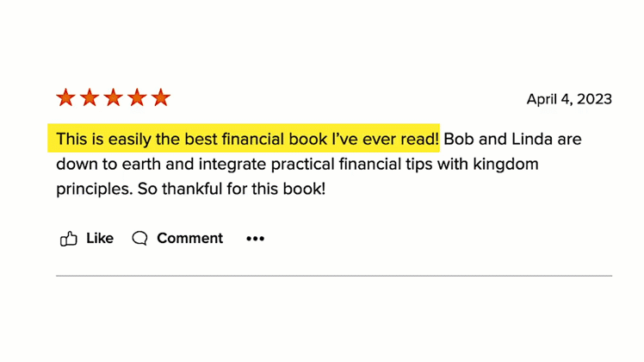The image size is (644, 362).
Task: Click the speech bubble Comment icon
Action: pos(139,238)
